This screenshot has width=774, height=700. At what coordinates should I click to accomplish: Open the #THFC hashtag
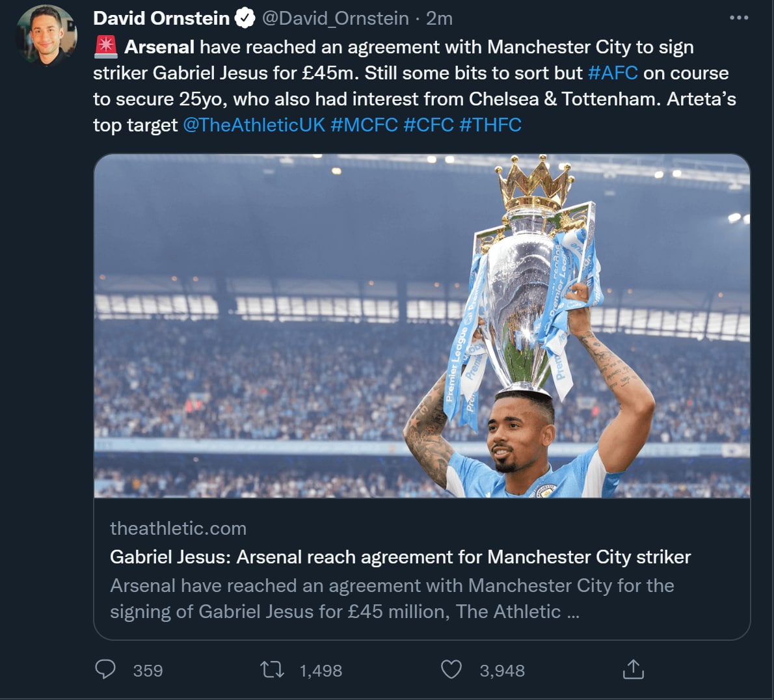490,125
